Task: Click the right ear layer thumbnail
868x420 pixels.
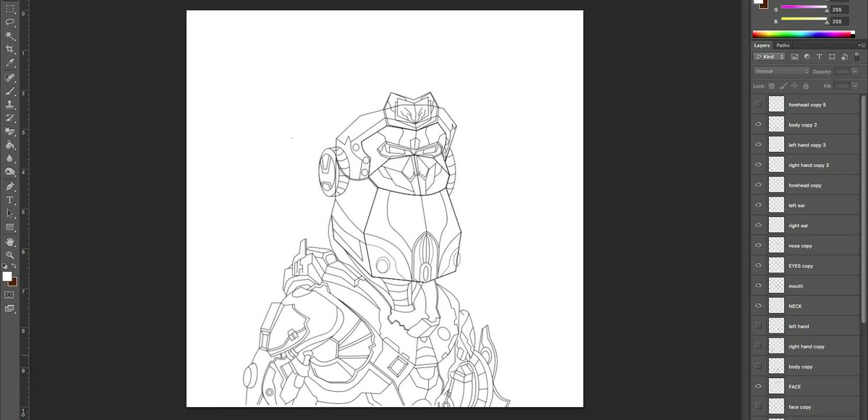Action: [777, 226]
